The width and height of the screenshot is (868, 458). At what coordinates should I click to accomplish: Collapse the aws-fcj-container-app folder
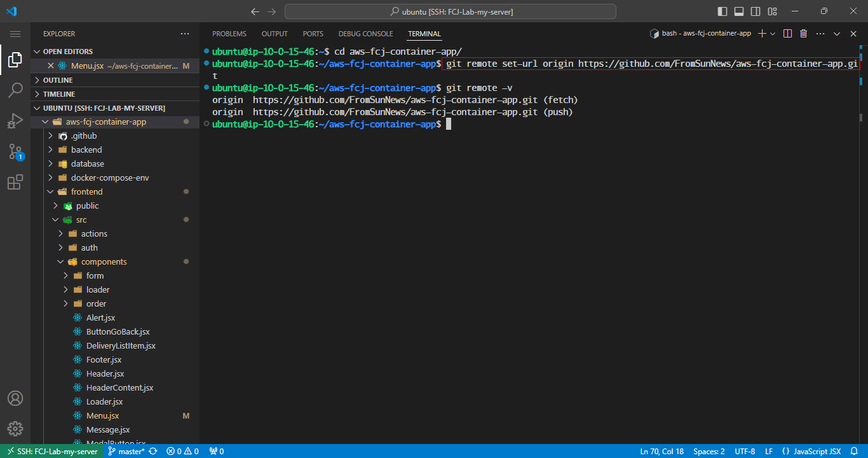coord(115,122)
